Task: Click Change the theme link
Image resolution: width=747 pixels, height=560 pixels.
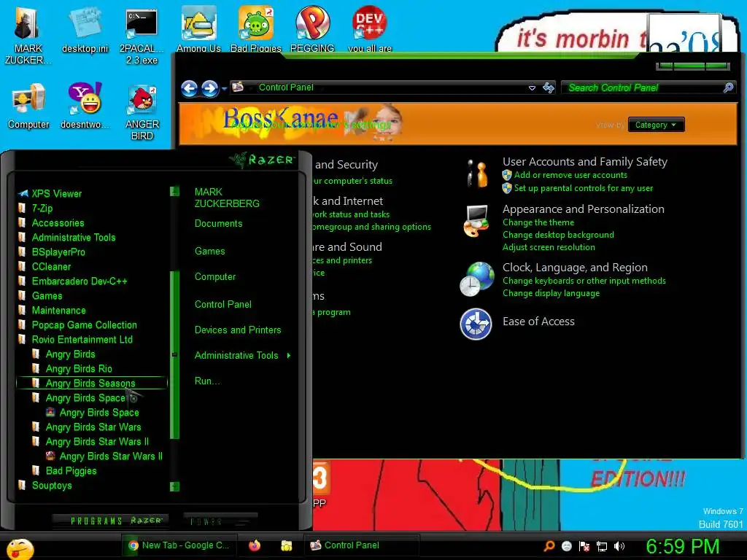Action: point(538,222)
